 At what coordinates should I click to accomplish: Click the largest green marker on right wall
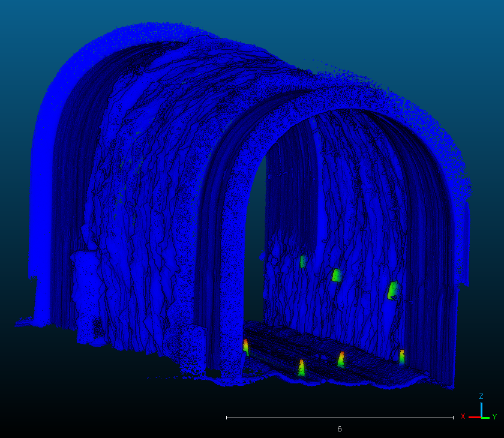pyautogui.click(x=393, y=290)
